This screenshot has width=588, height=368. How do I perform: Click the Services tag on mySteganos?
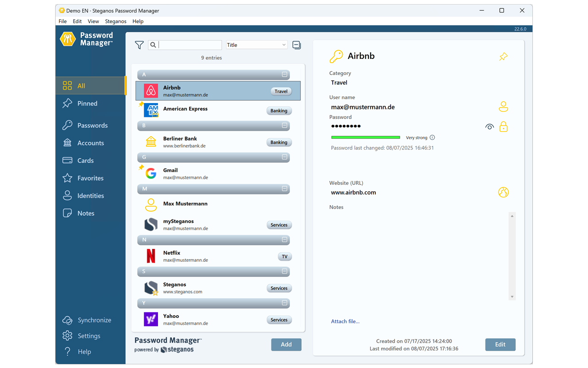279,225
